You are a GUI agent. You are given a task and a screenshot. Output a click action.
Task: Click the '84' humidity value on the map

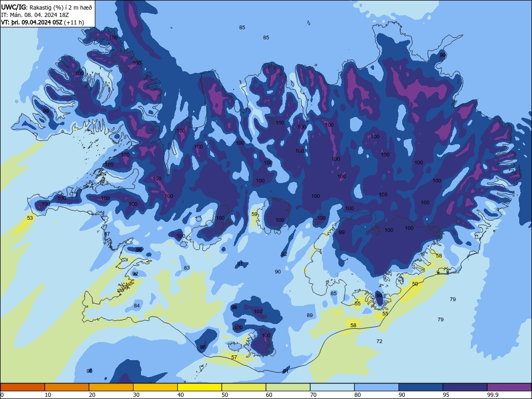click(x=137, y=306)
